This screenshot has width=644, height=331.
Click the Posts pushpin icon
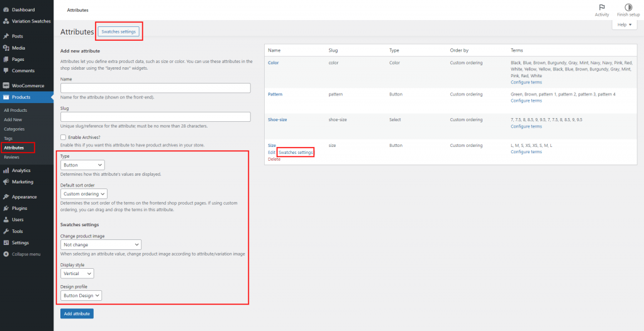(6, 36)
